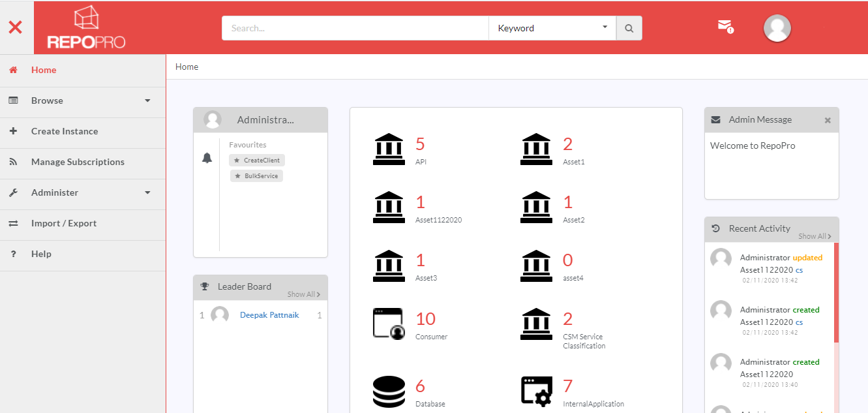Click the Database cylinder icon
This screenshot has width=868, height=413.
[389, 391]
